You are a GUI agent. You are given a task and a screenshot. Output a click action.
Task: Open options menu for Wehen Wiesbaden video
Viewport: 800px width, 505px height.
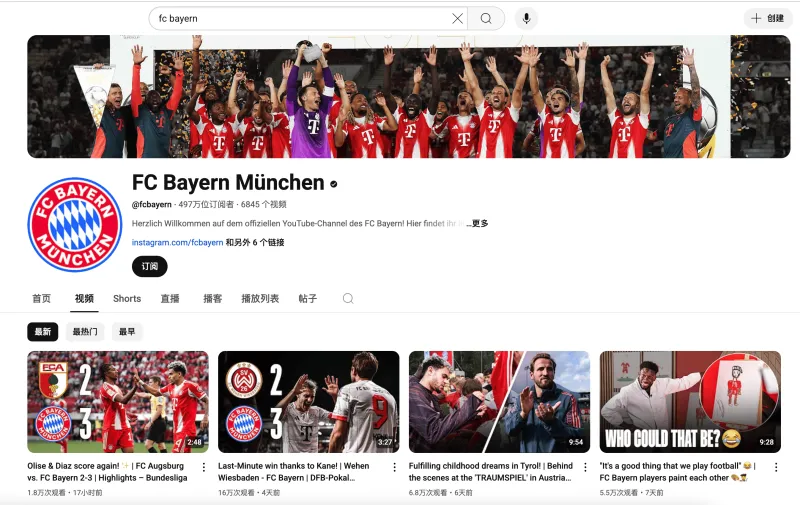point(395,467)
